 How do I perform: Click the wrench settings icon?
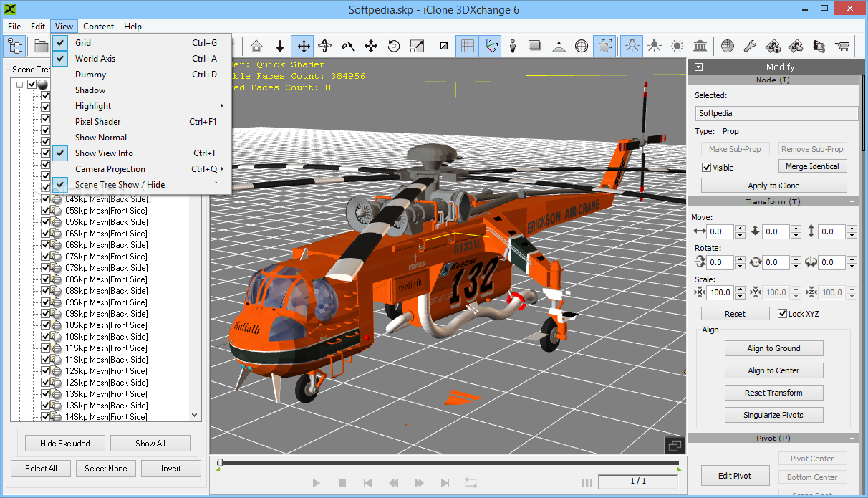(750, 47)
